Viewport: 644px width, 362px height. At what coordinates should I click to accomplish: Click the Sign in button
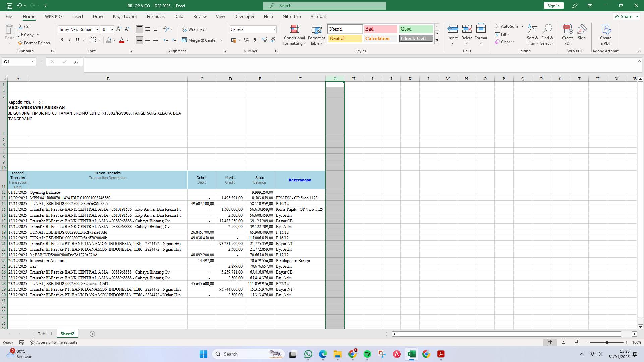553,5
